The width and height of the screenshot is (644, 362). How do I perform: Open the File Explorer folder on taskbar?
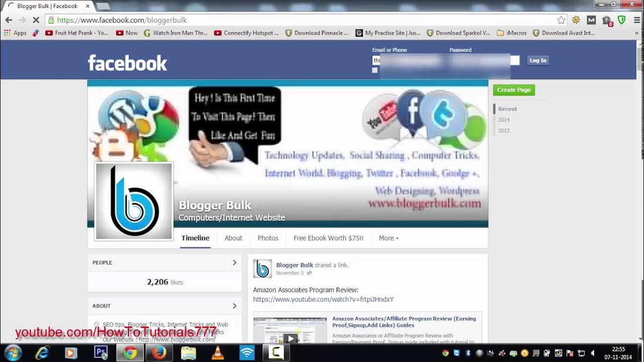(188, 353)
